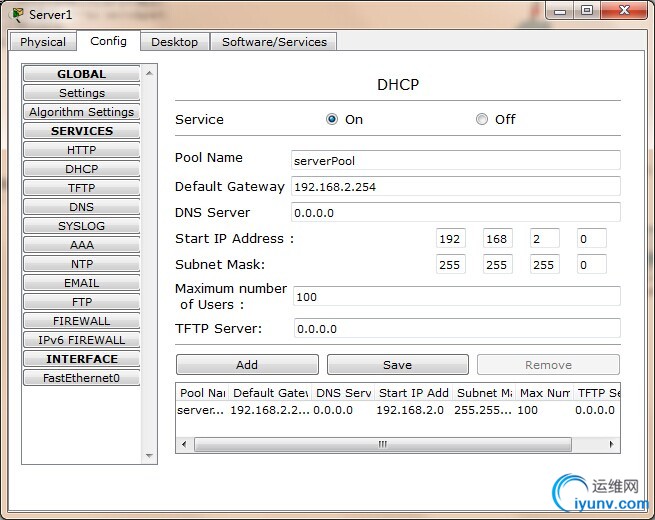Open the Desktop tab
Image resolution: width=655 pixels, height=520 pixels.
(x=174, y=42)
